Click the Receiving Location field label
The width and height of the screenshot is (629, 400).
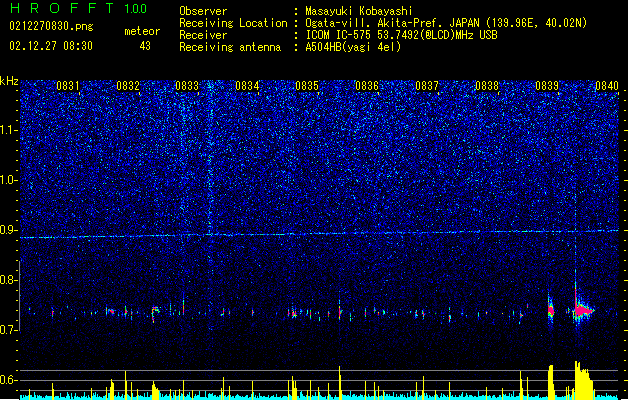point(233,23)
